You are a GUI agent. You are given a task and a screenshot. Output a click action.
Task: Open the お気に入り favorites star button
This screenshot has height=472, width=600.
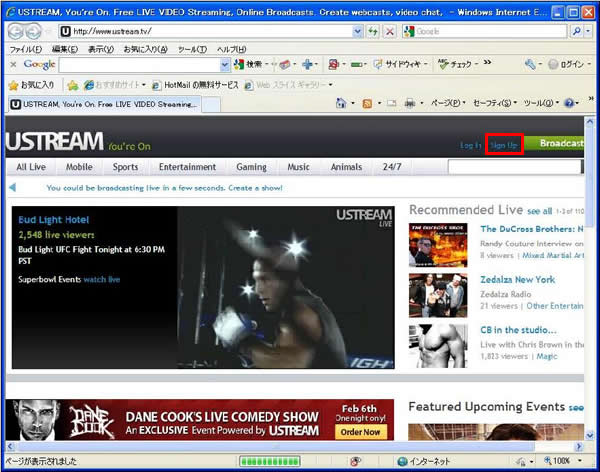pyautogui.click(x=31, y=85)
